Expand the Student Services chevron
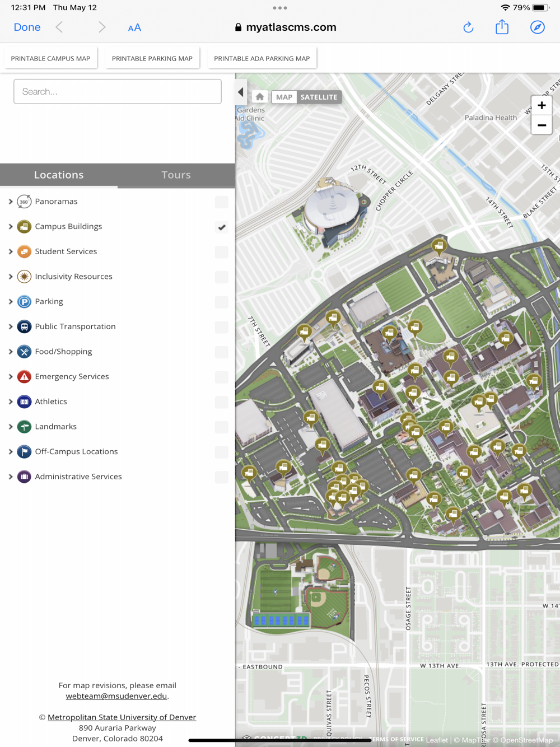 point(10,251)
